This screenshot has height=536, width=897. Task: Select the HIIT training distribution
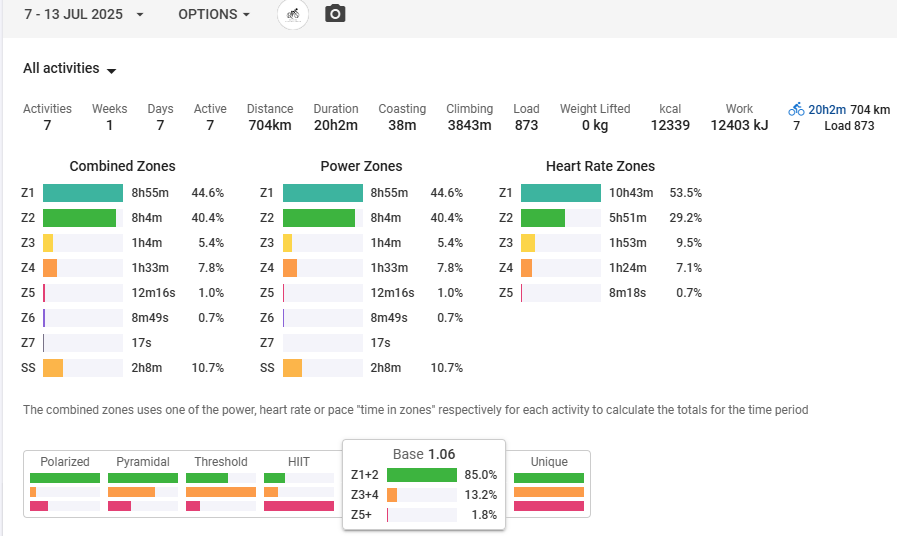click(x=299, y=483)
